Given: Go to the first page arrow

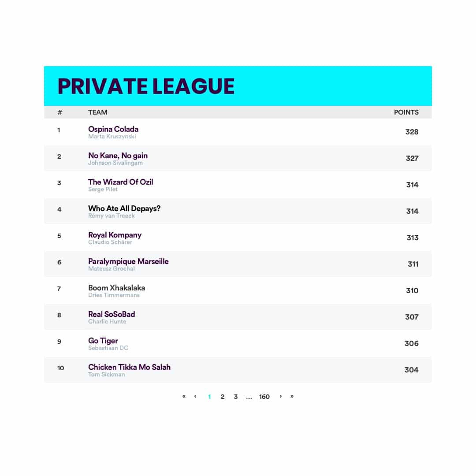Looking at the screenshot, I should [184, 396].
